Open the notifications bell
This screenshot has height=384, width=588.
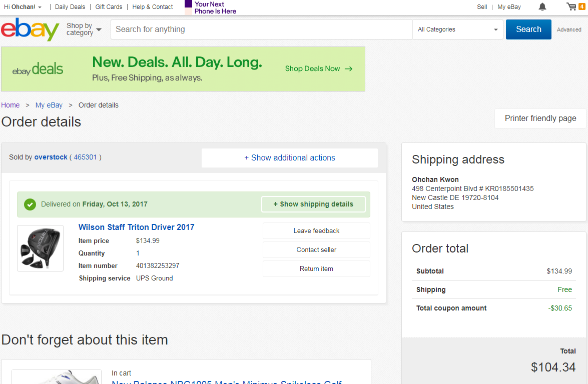coord(542,7)
